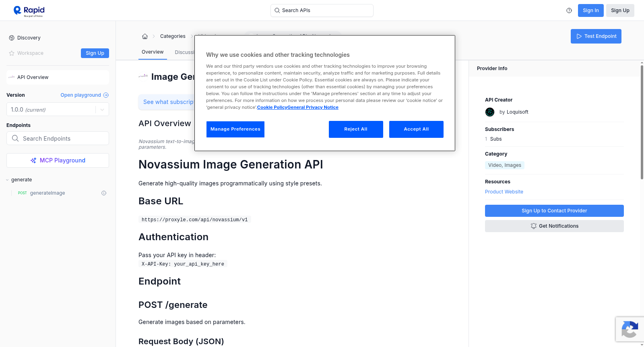This screenshot has width=644, height=347.
Task: Open the Discovery compass icon
Action: [12, 38]
